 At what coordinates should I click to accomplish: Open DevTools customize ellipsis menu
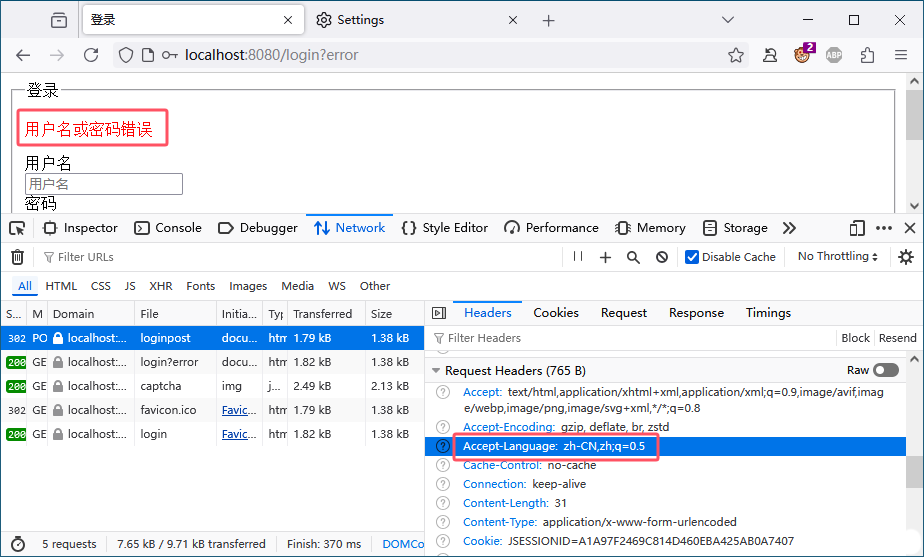point(884,228)
